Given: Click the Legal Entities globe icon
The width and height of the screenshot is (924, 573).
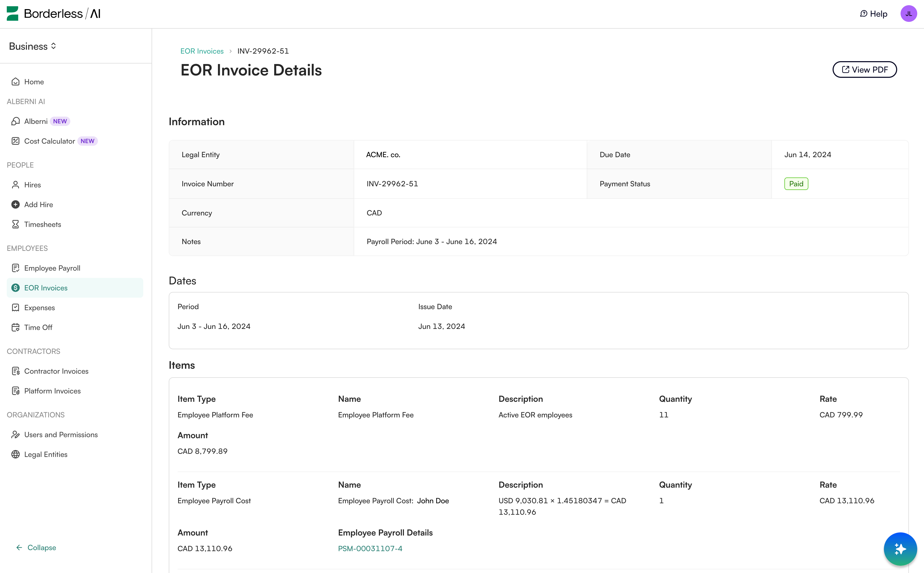Looking at the screenshot, I should coord(15,454).
